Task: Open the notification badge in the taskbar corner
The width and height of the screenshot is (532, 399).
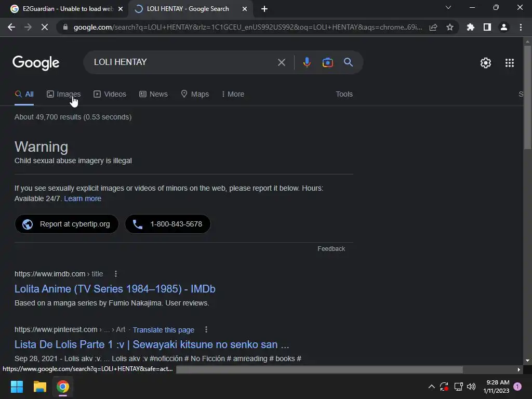Action: 517,387
